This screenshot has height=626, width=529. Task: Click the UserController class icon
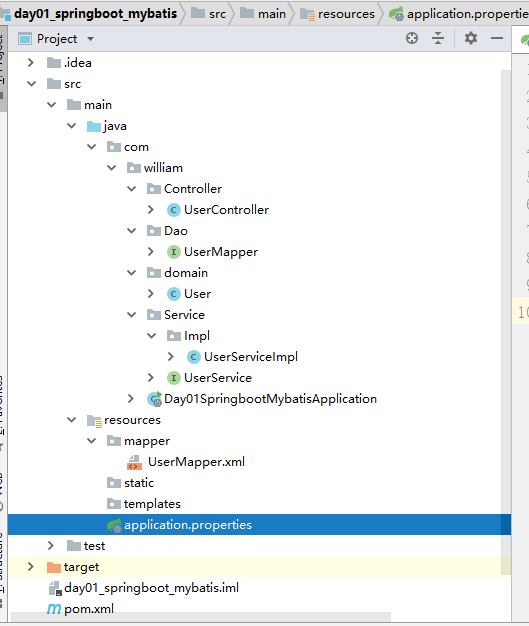coord(174,210)
